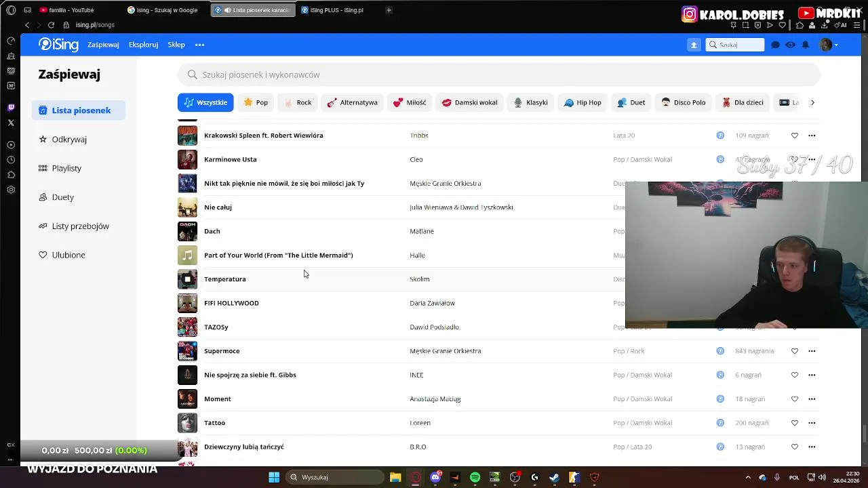Screen dimensions: 868x488
Task: Favorite Moment by Anastazja Maciąg
Action: [x=795, y=399]
